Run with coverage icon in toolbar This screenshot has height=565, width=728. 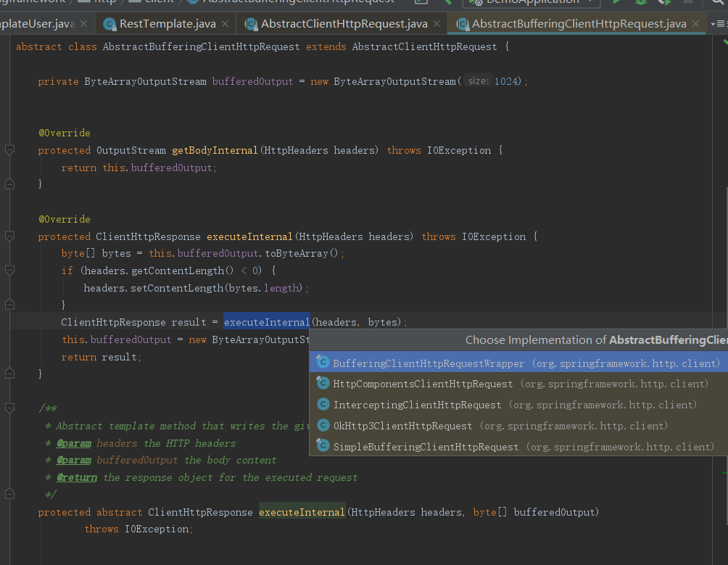(665, 2)
